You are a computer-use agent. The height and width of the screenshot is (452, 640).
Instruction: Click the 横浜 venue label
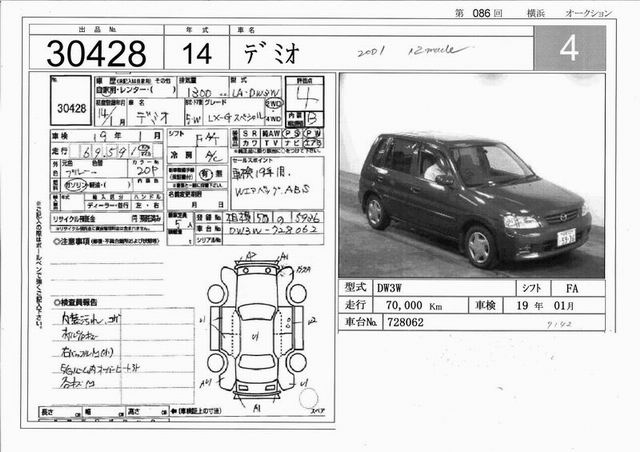[x=536, y=13]
